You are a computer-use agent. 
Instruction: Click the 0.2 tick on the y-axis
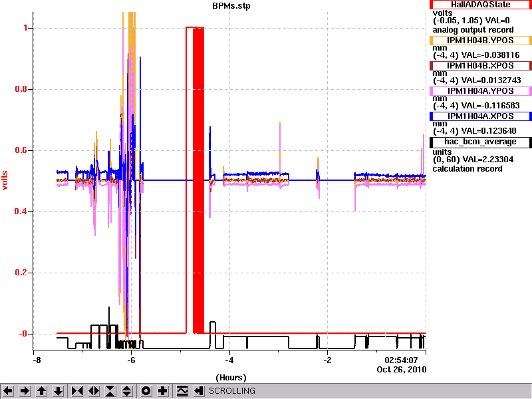[x=22, y=273]
